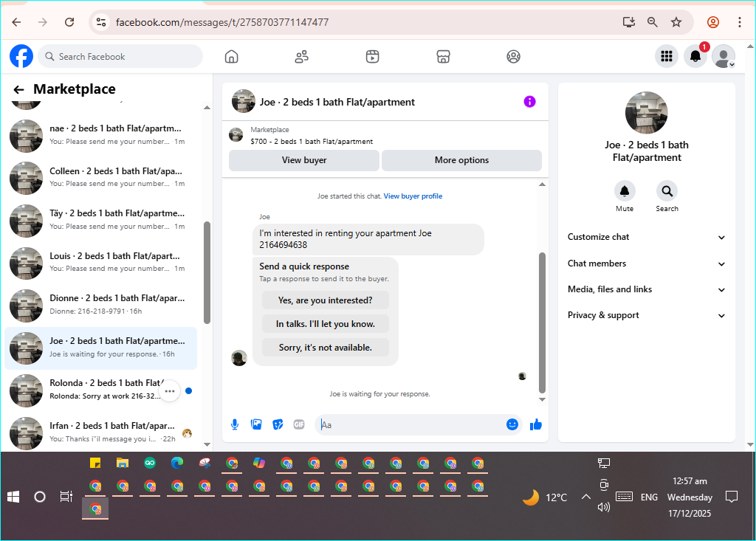Bookmark this page star icon

tap(676, 22)
